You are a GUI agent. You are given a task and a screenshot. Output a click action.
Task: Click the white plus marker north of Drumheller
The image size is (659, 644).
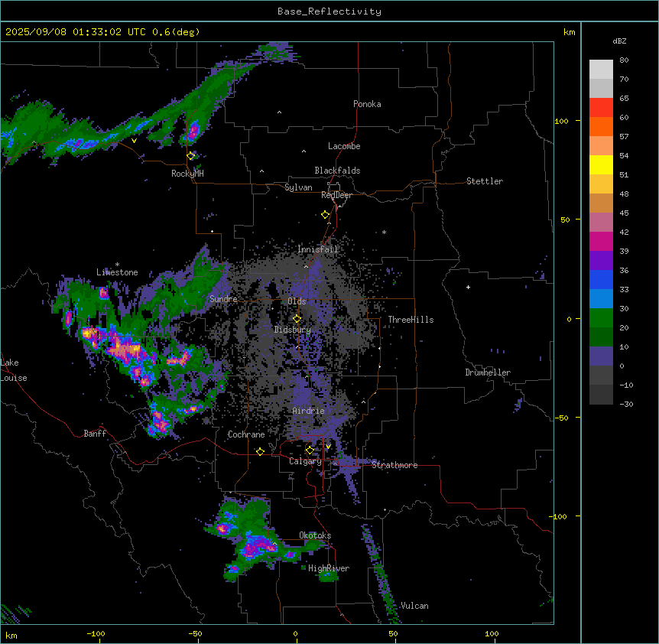click(x=468, y=287)
